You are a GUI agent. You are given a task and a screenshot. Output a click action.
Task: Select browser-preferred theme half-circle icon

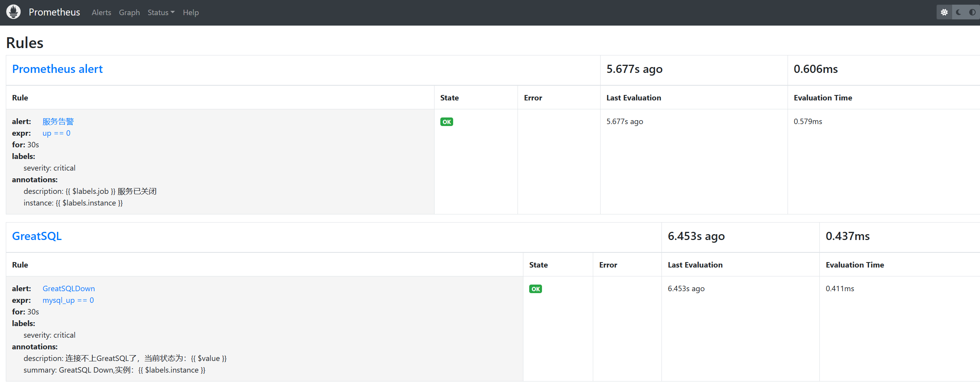972,12
